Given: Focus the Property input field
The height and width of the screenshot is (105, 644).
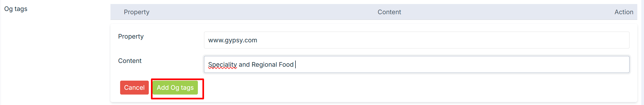Looking at the screenshot, I should tap(417, 40).
